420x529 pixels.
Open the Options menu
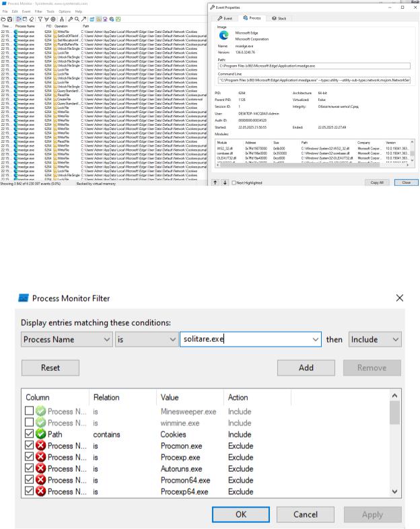pyautogui.click(x=65, y=11)
